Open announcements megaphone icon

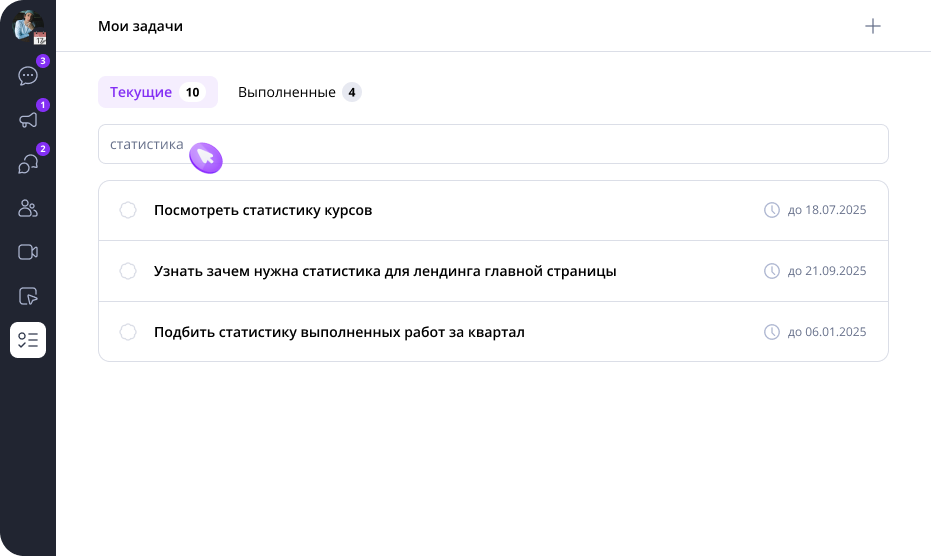click(28, 120)
